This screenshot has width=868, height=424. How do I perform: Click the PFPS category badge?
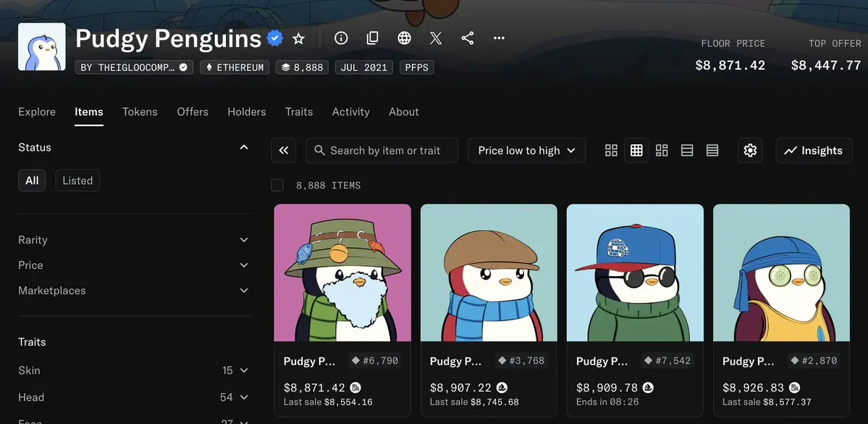pyautogui.click(x=416, y=67)
